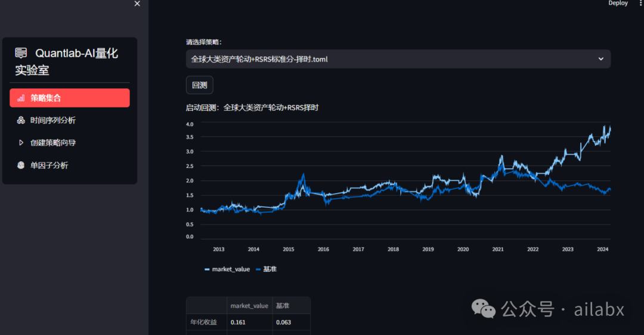Viewport: 644px width, 335px height.
Task: Toggle market_value series in chart legend
Action: [x=227, y=269]
